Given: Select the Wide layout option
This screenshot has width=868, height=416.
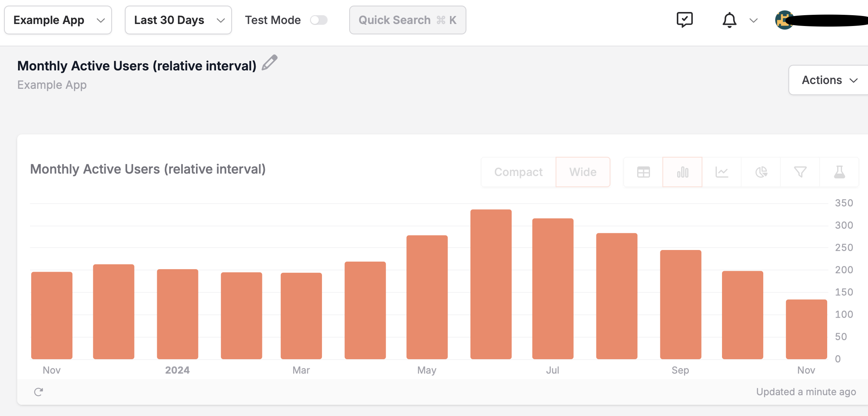Looking at the screenshot, I should [583, 172].
